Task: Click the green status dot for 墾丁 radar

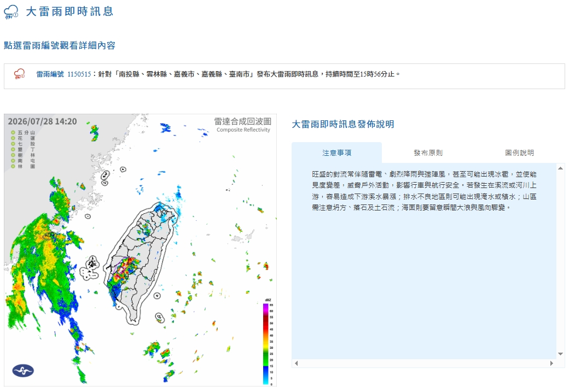Action: pyautogui.click(x=13, y=149)
